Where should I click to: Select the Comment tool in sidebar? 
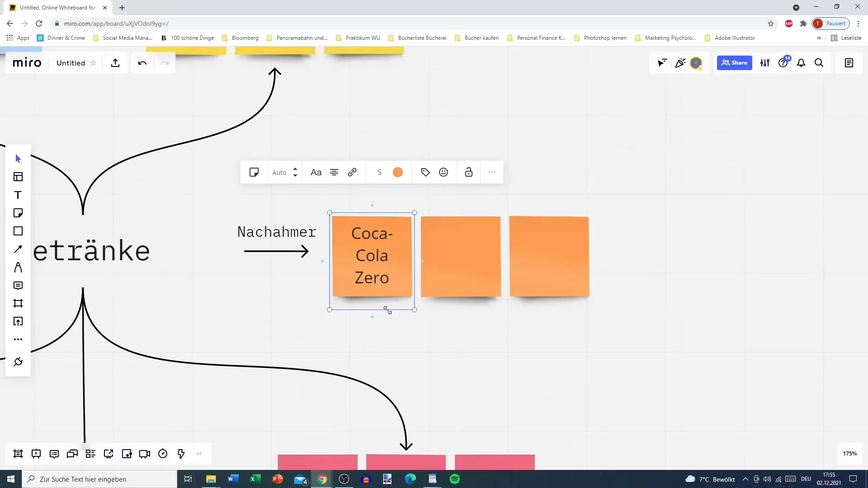18,285
